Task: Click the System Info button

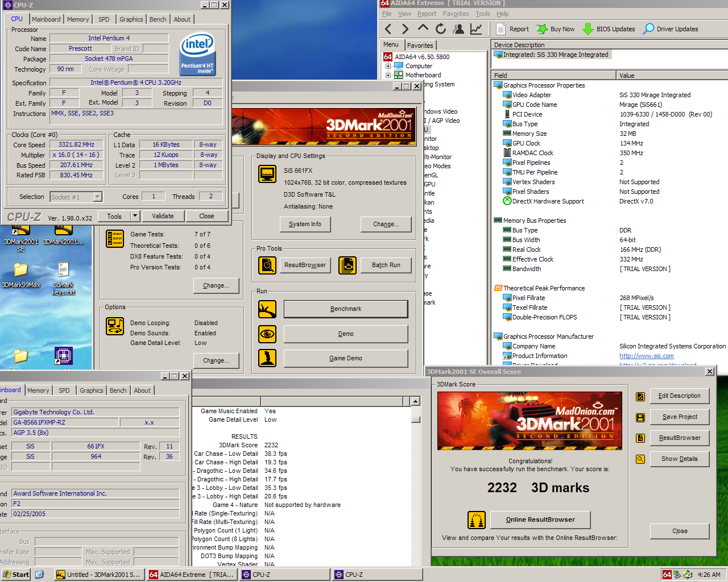Action: coord(305,225)
